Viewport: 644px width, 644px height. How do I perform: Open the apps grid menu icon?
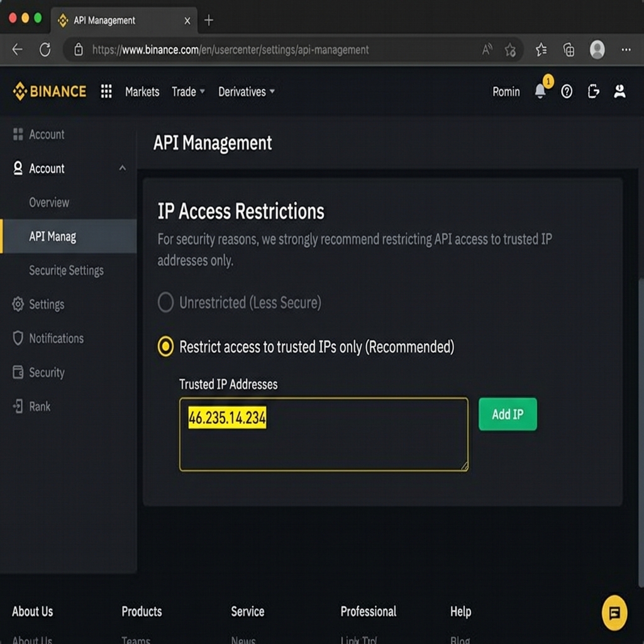[106, 91]
